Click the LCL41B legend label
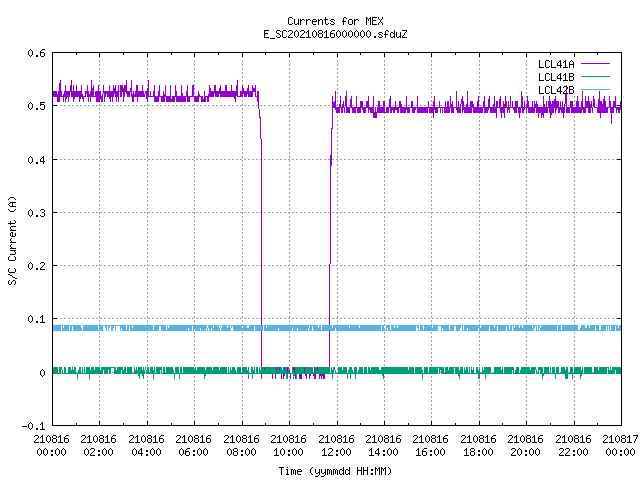The image size is (640, 480). (x=556, y=77)
